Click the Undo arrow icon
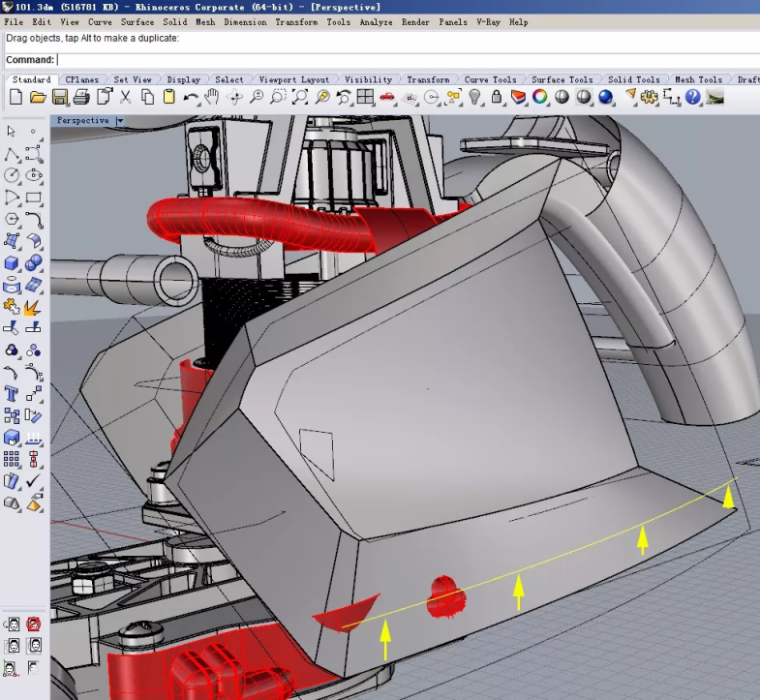This screenshot has height=700, width=760. pos(191,97)
